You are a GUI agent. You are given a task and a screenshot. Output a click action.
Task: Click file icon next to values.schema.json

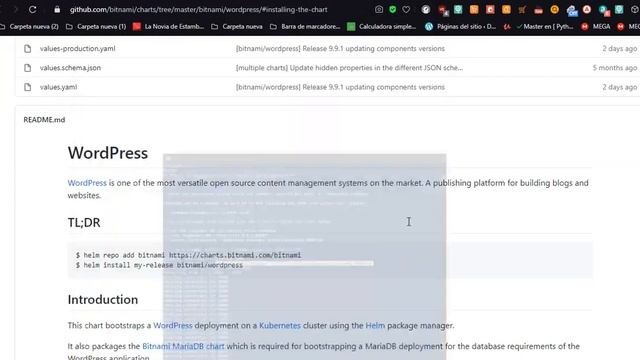[27, 68]
